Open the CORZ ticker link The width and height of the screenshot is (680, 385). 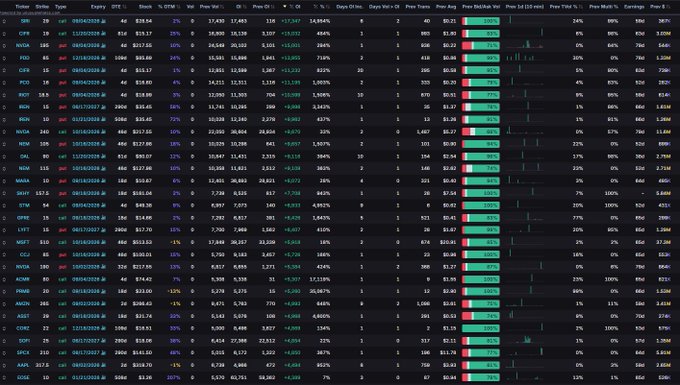23,329
